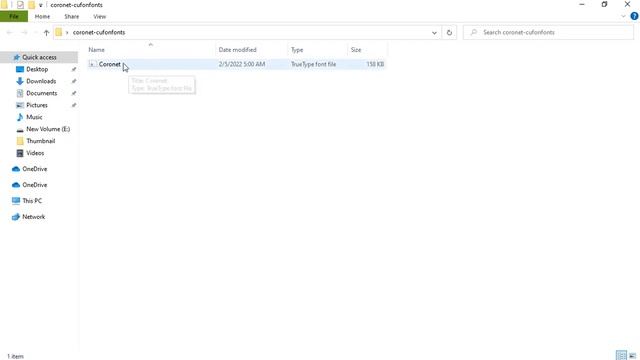Select Network in the navigation pane

click(33, 217)
